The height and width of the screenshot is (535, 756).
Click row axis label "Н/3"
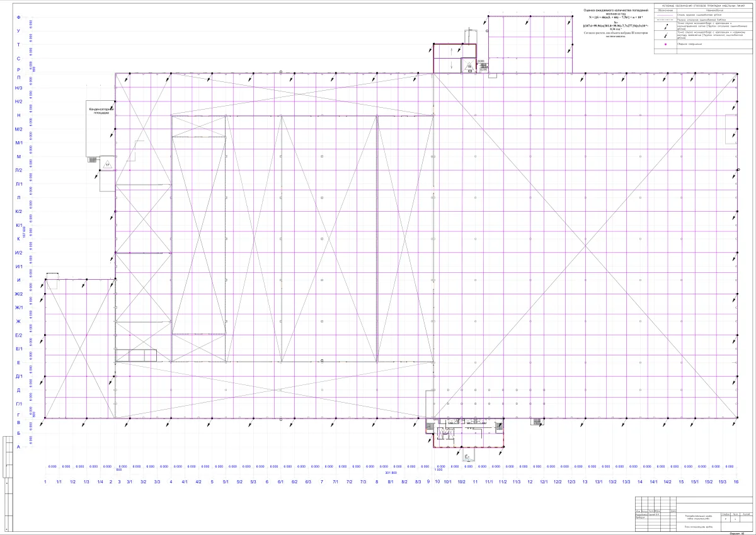coord(18,88)
